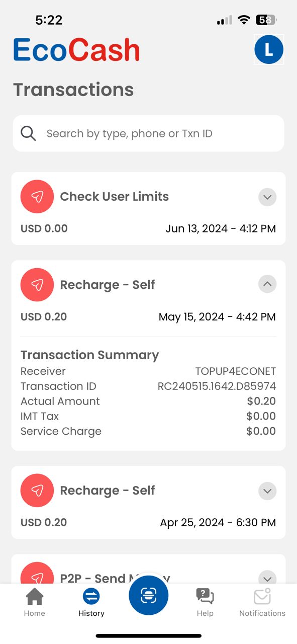Tap the Home house icon
297x644 pixels.
(35, 597)
